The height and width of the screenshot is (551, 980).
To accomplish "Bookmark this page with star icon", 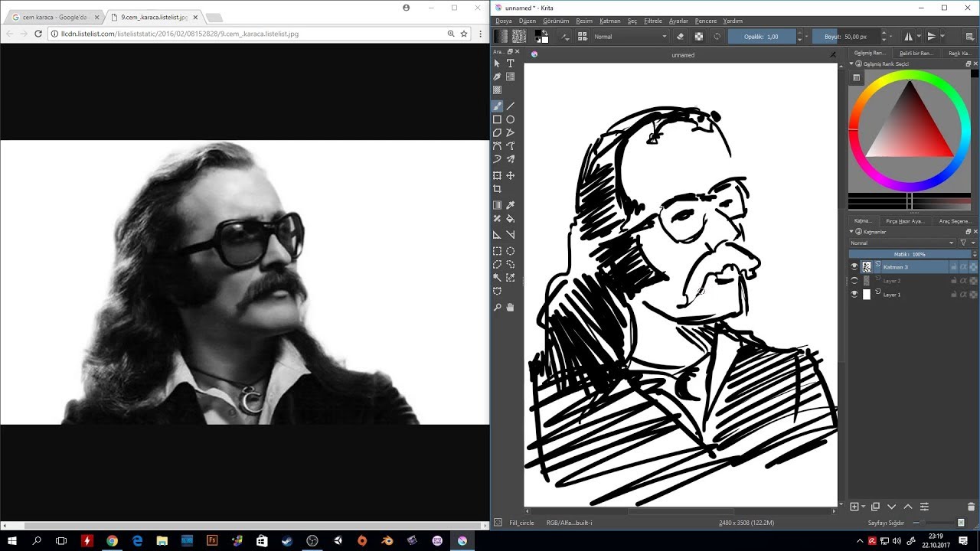I will (x=464, y=34).
